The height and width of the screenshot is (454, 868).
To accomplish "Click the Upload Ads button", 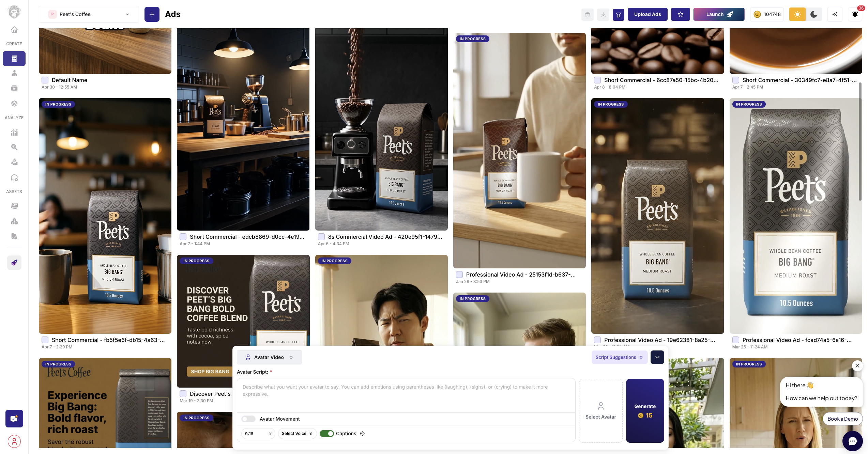I will click(648, 14).
